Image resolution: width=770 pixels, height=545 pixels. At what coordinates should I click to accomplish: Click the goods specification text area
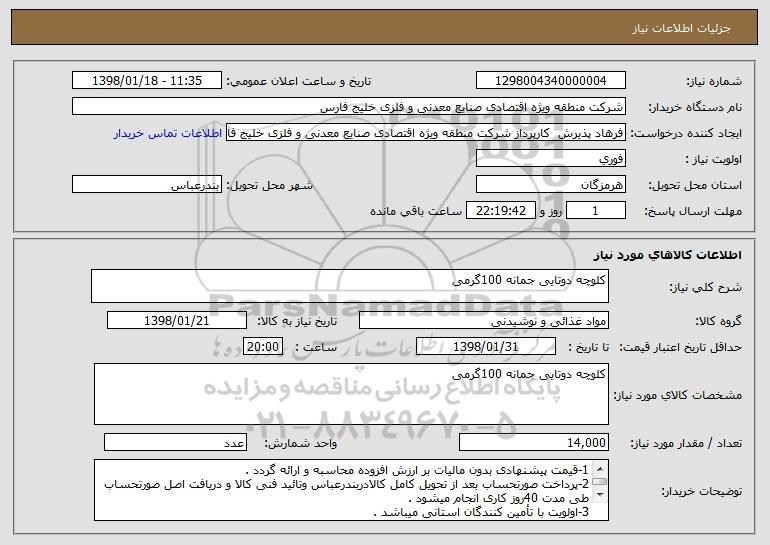[351, 394]
